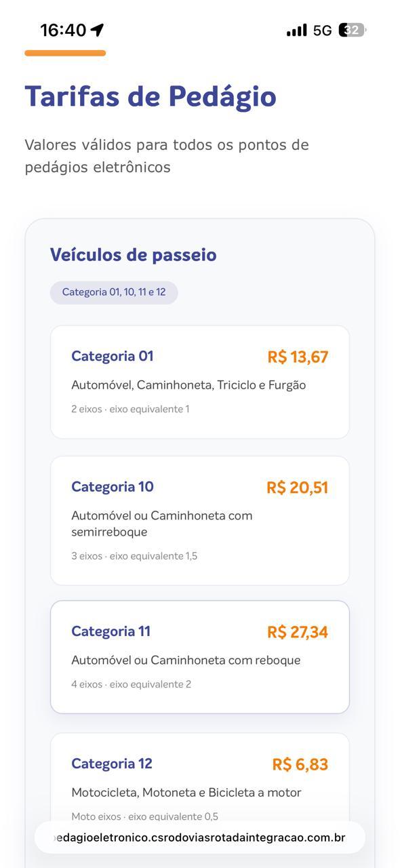Tap the 16:40 clock in status bar
Screen dimensions: 400x868
tap(63, 30)
